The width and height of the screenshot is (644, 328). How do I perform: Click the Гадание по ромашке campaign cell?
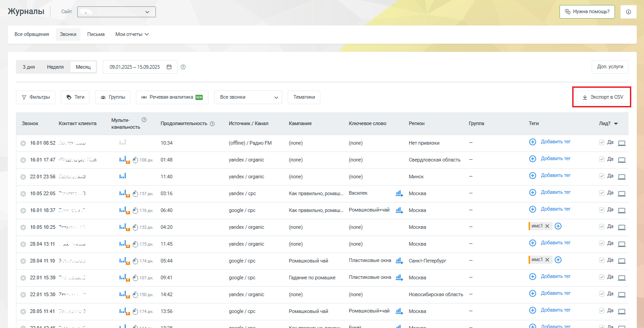(x=312, y=278)
